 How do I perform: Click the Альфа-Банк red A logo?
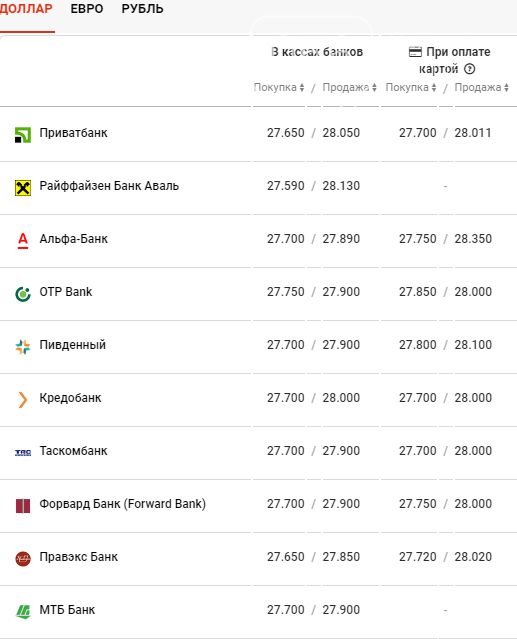pyautogui.click(x=23, y=240)
